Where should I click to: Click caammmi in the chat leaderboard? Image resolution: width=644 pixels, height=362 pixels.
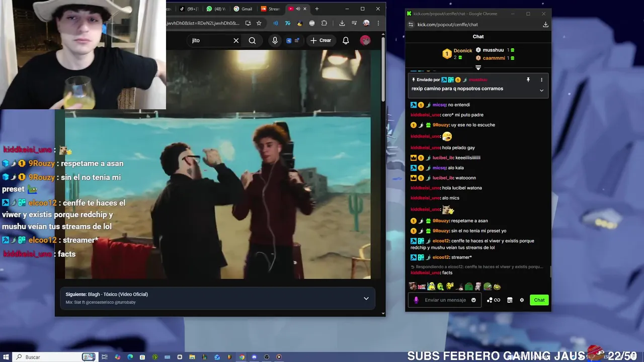[x=494, y=58]
